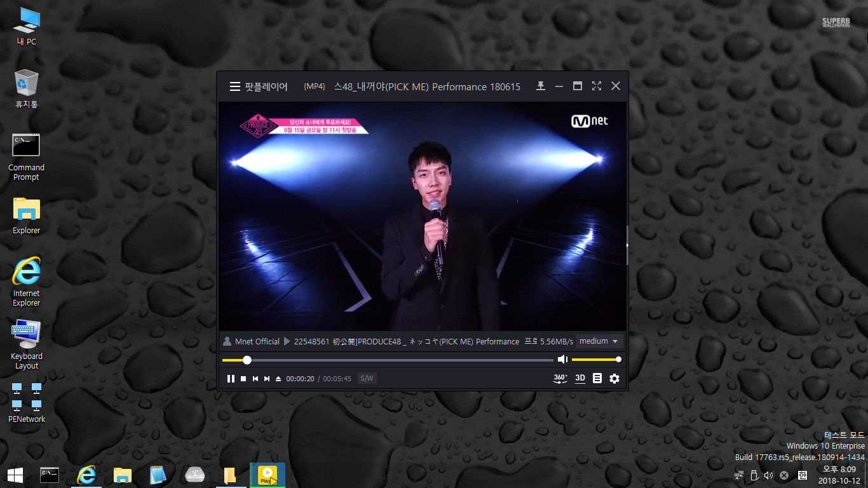
Task: Open Command Prompt desktop shortcut
Action: tap(27, 156)
